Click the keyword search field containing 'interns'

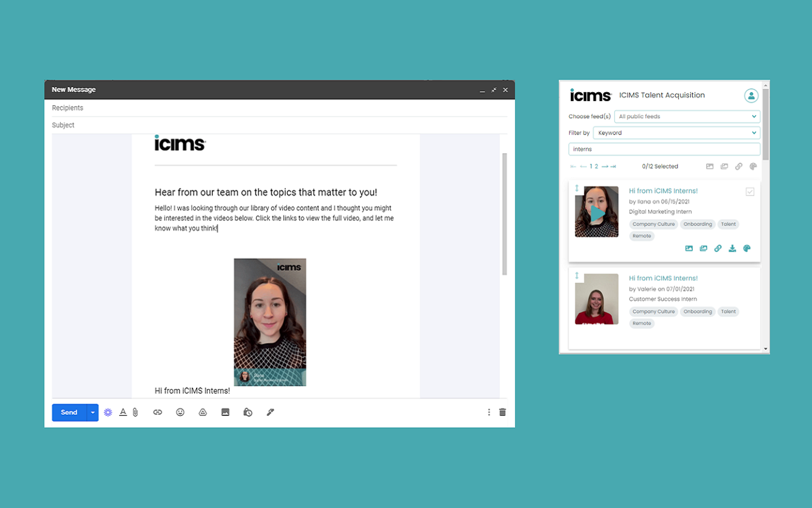tap(664, 149)
